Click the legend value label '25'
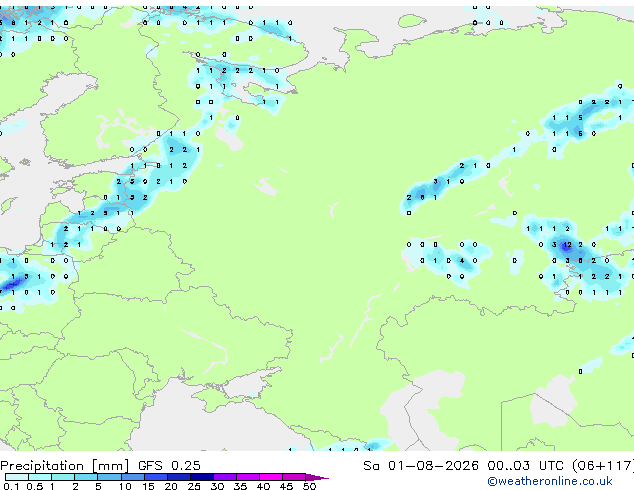 (194, 486)
